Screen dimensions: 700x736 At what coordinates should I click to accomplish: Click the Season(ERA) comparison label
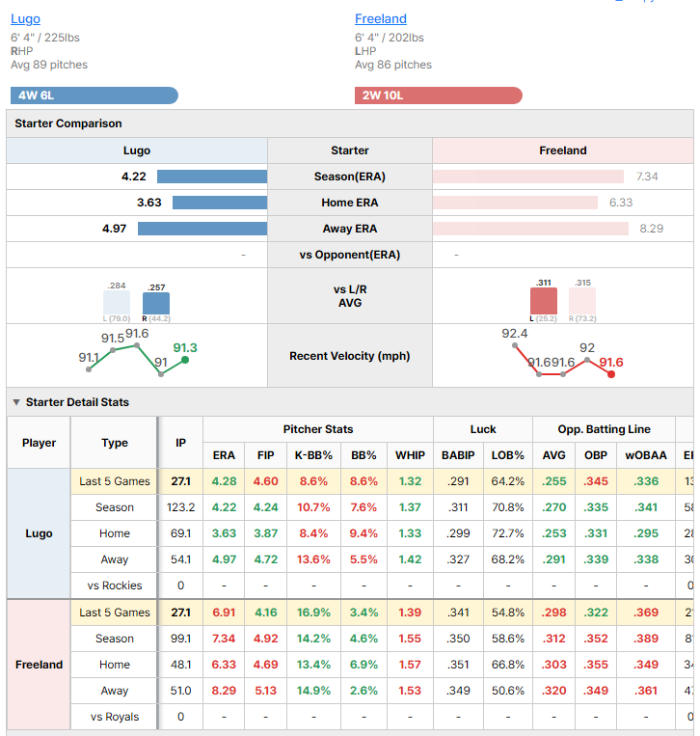point(350,177)
